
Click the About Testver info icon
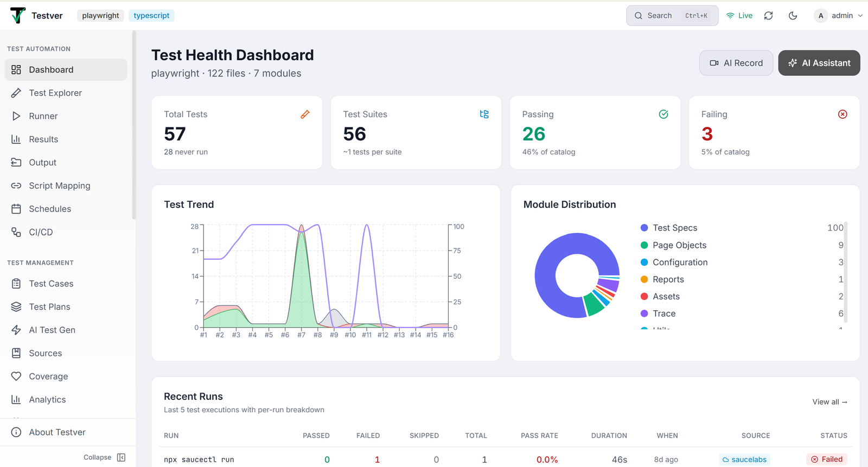16,432
